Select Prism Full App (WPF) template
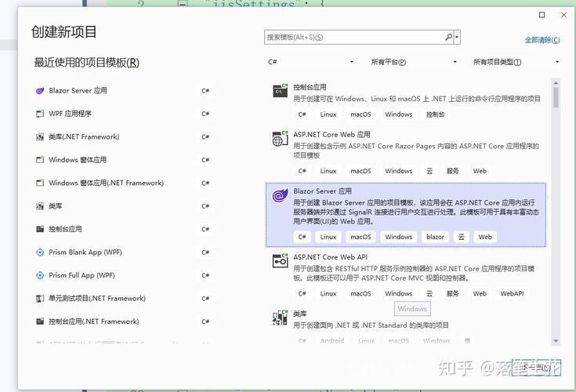Screen dimensions: 576x392 82,275
